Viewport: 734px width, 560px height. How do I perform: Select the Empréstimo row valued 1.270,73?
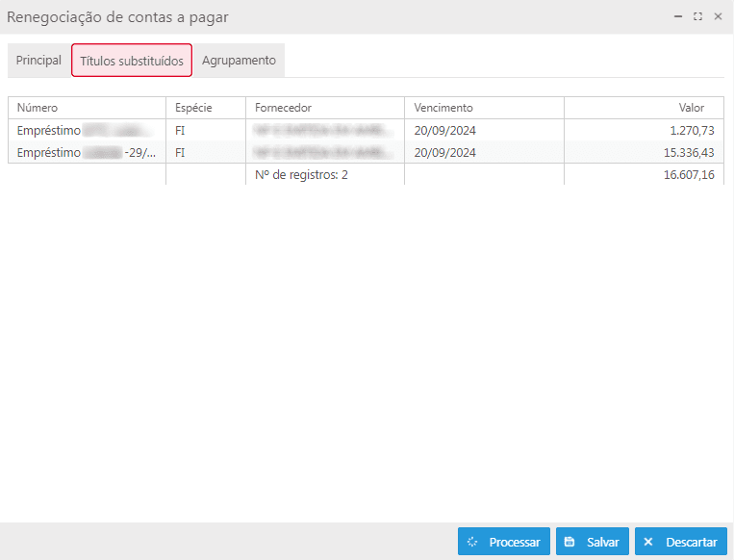pyautogui.click(x=87, y=130)
